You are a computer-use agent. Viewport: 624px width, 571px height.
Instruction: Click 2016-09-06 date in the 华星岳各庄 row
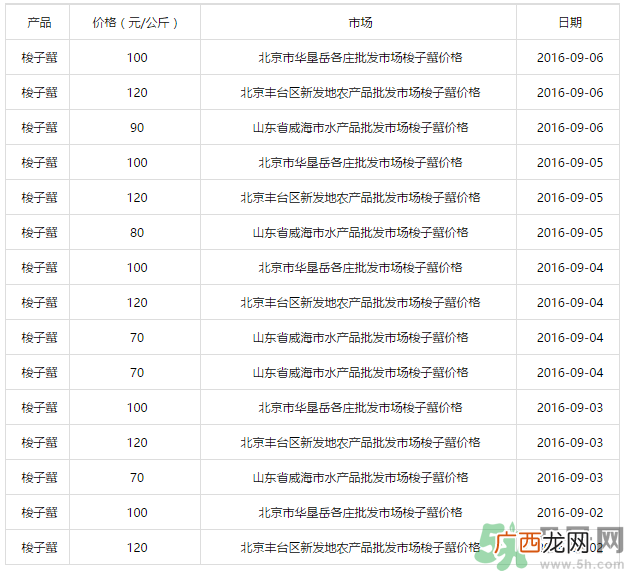(x=570, y=58)
